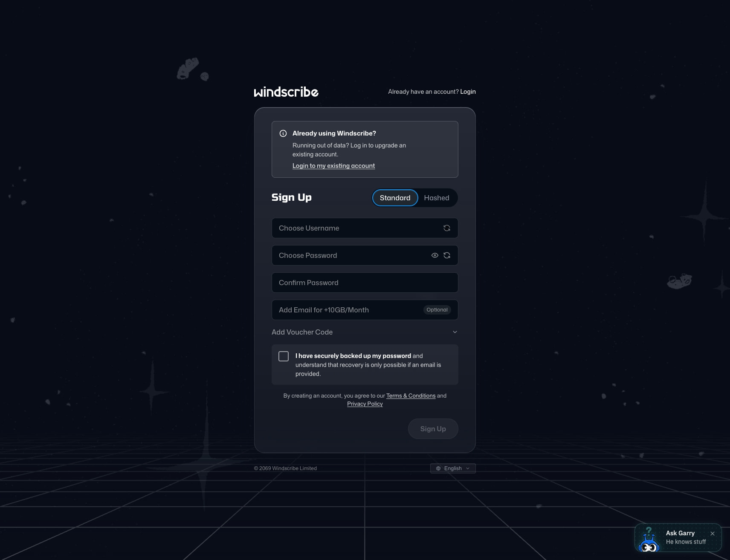
Task: Click the Windscribe logo
Action: click(x=286, y=92)
